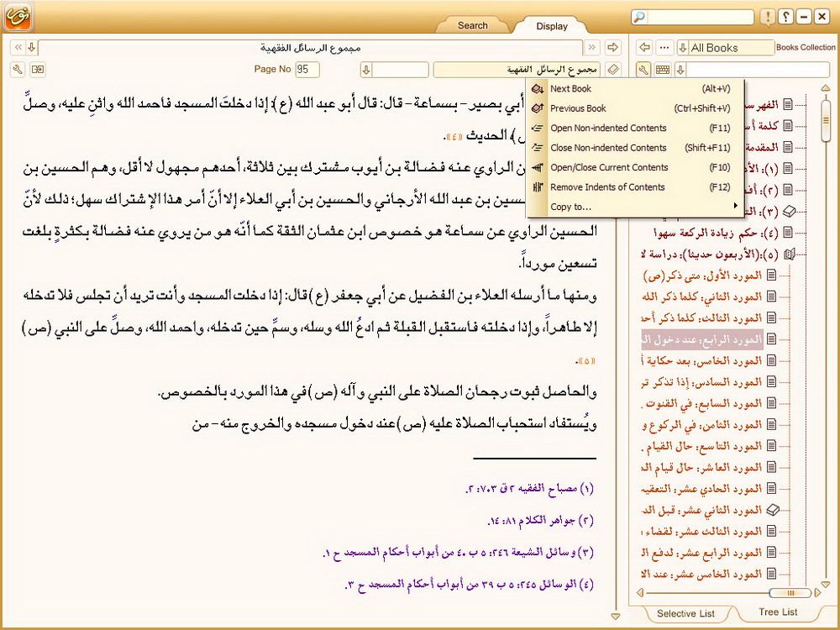Image resolution: width=840 pixels, height=630 pixels.
Task: Click the double chevron at right of title bar
Action: [x=592, y=47]
